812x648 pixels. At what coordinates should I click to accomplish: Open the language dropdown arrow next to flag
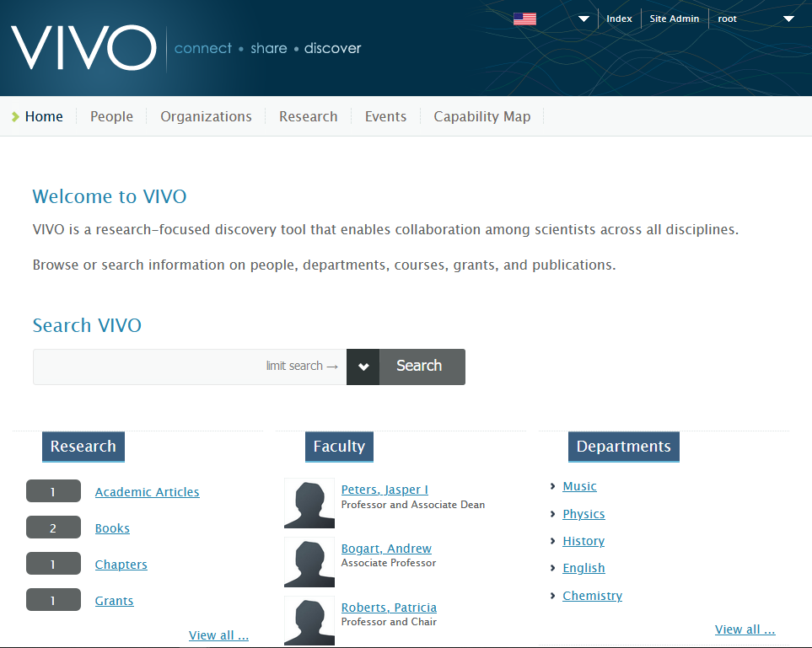pos(583,19)
